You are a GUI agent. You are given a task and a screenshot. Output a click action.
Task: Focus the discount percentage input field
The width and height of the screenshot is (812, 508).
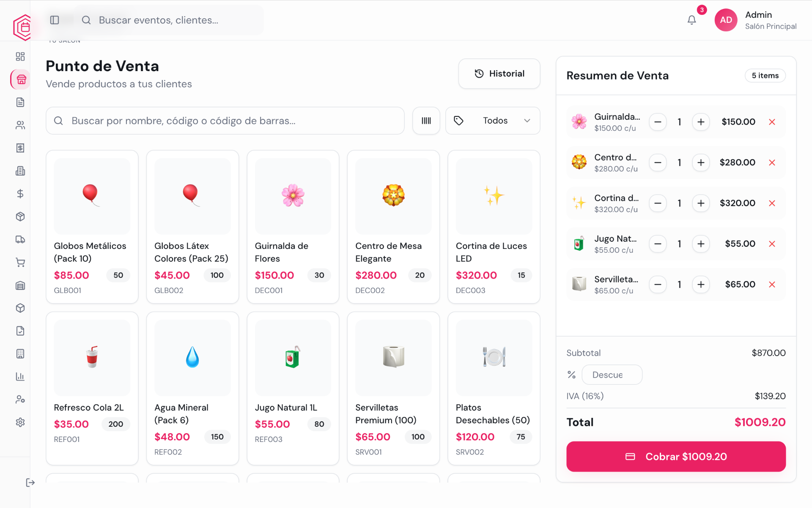coord(612,375)
